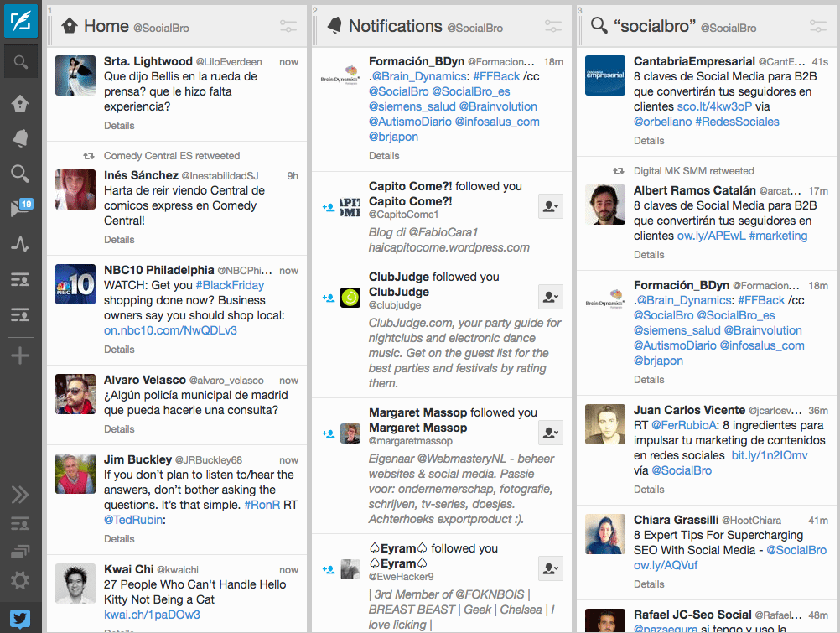840x633 pixels.
Task: Open Settings gear in the sidebar
Action: [20, 580]
